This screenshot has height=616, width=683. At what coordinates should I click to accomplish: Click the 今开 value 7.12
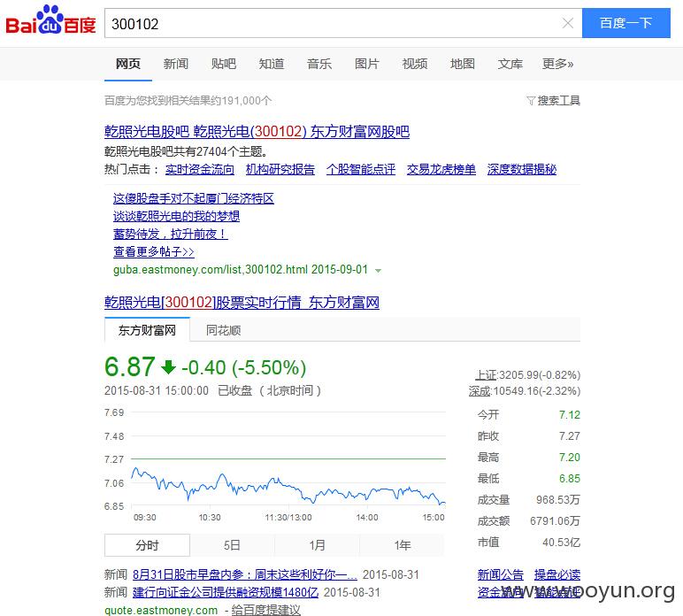coord(570,415)
